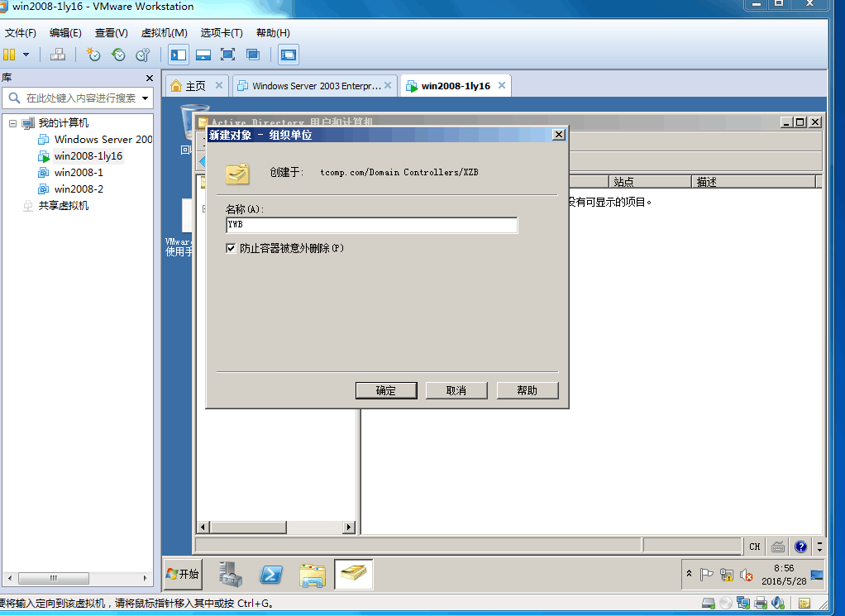Open the snapshot manager wrench icon
845x616 pixels.
pyautogui.click(x=143, y=55)
